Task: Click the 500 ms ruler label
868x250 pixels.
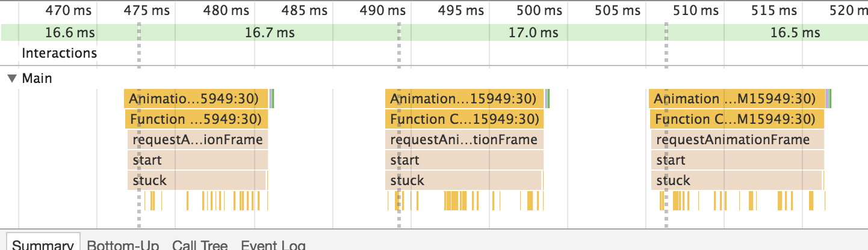Action: (x=539, y=10)
